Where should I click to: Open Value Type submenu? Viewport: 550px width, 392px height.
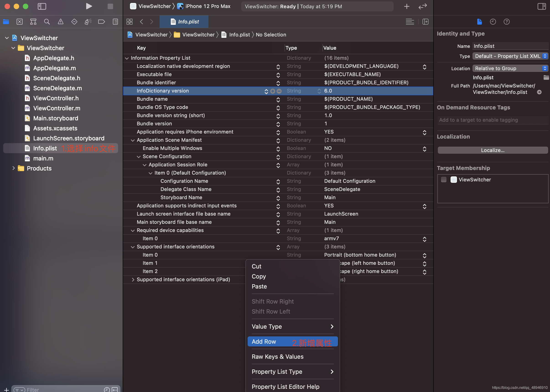pos(293,327)
